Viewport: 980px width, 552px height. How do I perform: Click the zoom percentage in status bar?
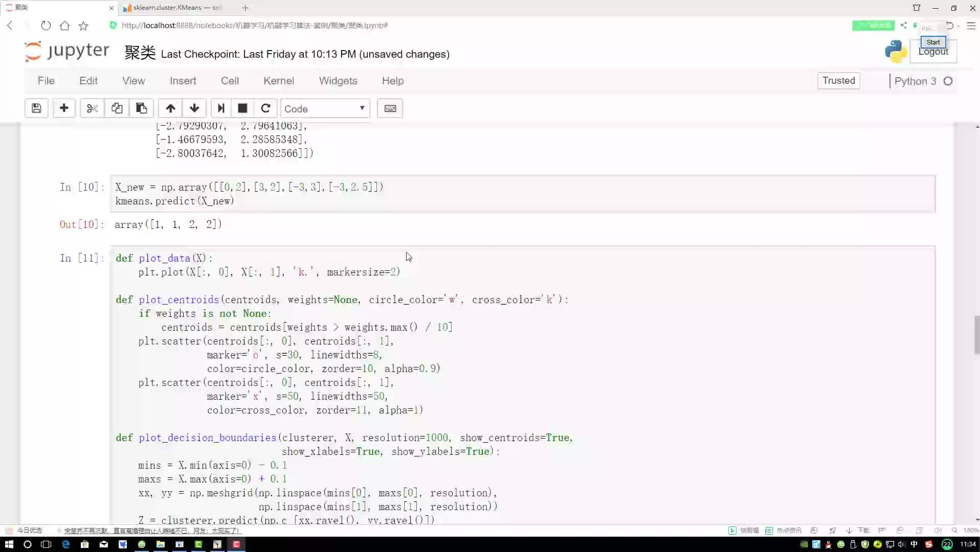tap(970, 531)
